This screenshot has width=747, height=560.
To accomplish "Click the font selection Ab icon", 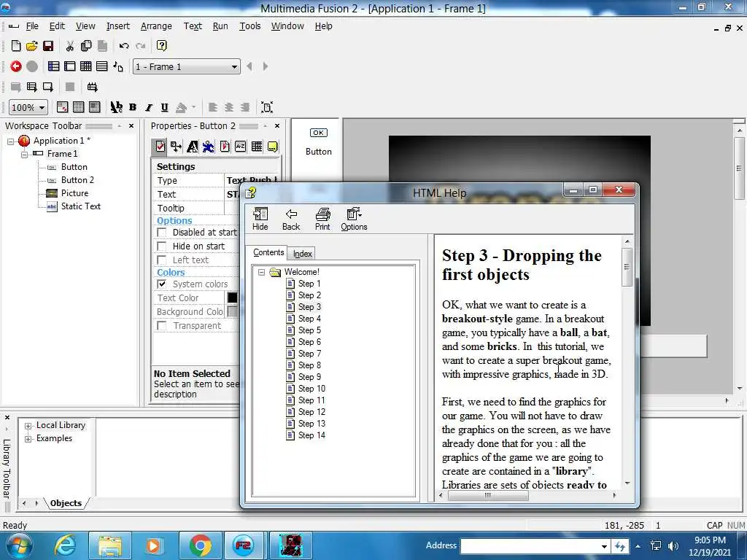I will pos(117,107).
